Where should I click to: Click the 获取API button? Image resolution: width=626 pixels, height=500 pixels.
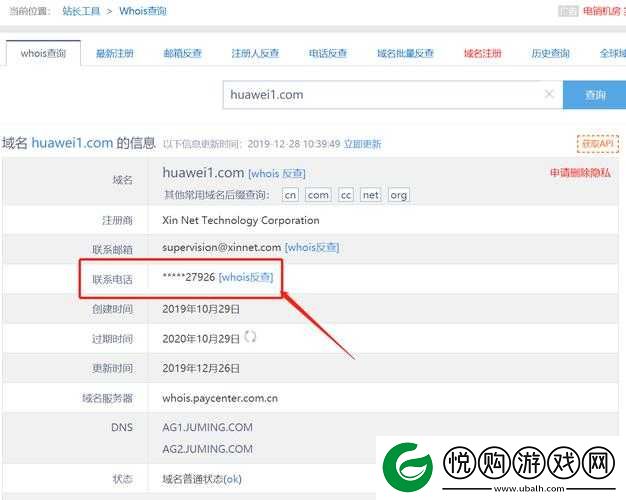(598, 143)
